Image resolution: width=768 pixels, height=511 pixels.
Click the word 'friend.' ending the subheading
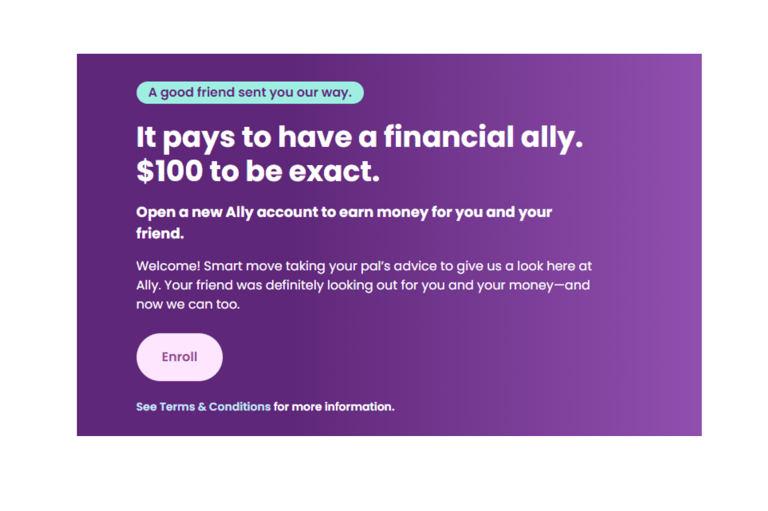[x=160, y=233]
